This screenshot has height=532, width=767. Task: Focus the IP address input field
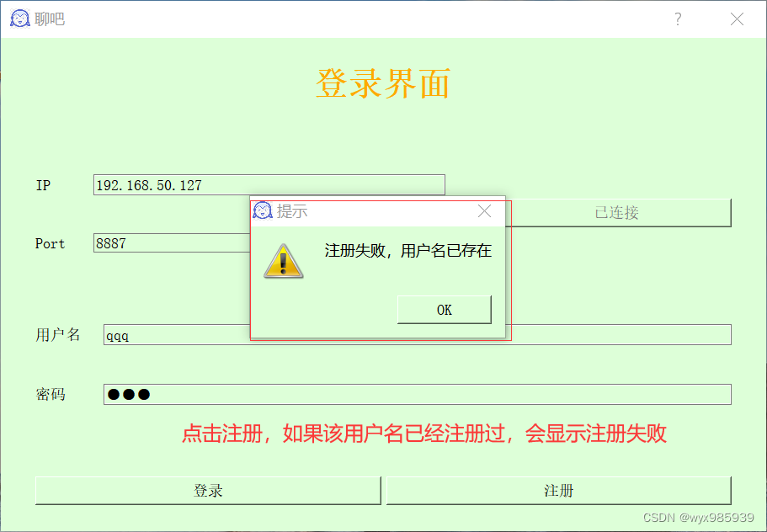[269, 185]
